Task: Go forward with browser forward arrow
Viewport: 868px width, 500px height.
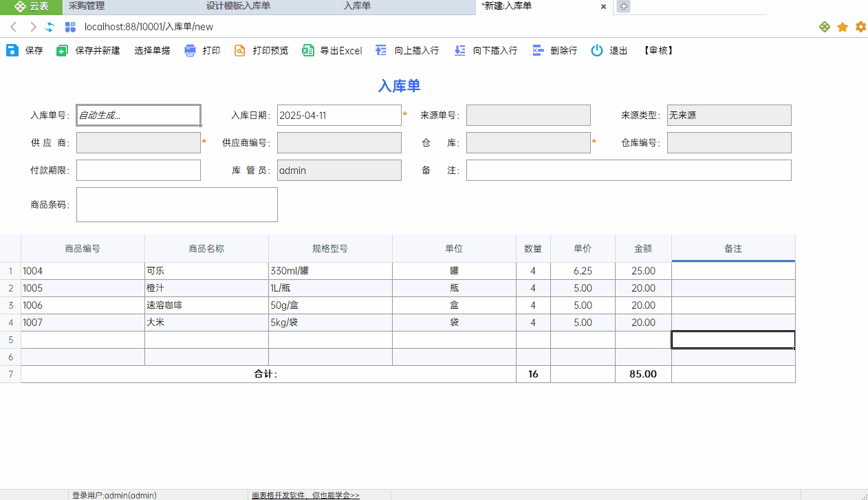Action: pos(33,27)
